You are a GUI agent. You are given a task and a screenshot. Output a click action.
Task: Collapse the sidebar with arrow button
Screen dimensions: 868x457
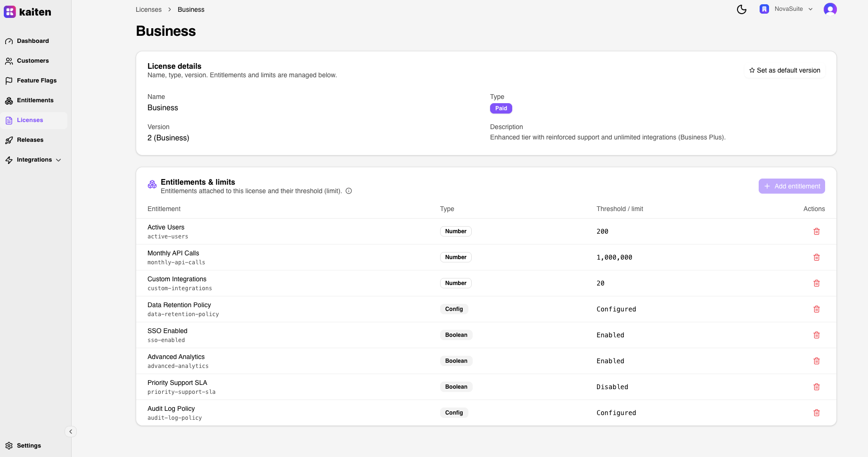pyautogui.click(x=71, y=432)
